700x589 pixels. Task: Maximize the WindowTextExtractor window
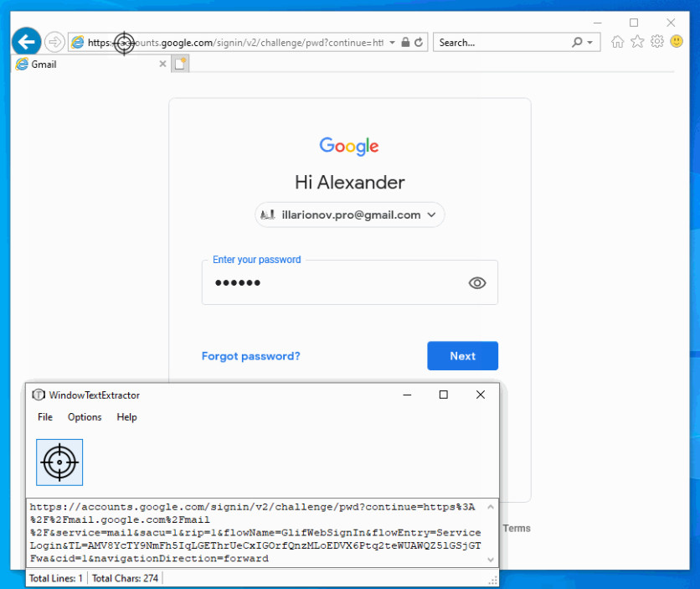pyautogui.click(x=443, y=395)
